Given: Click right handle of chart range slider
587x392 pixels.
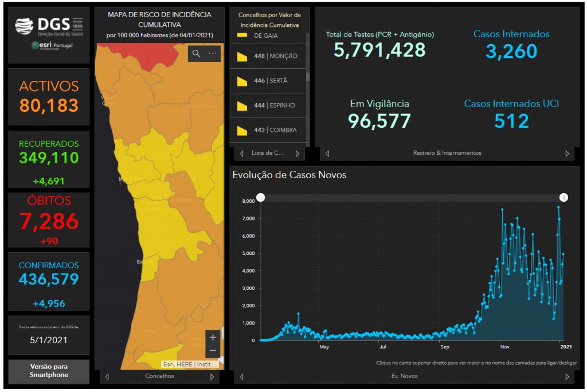Looking at the screenshot, I should pos(563,197).
